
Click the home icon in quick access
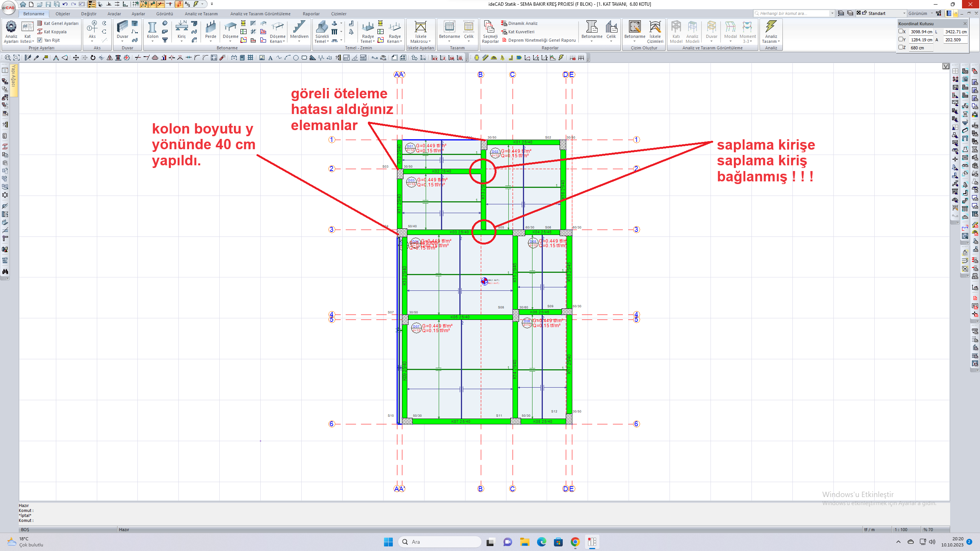[23, 4]
